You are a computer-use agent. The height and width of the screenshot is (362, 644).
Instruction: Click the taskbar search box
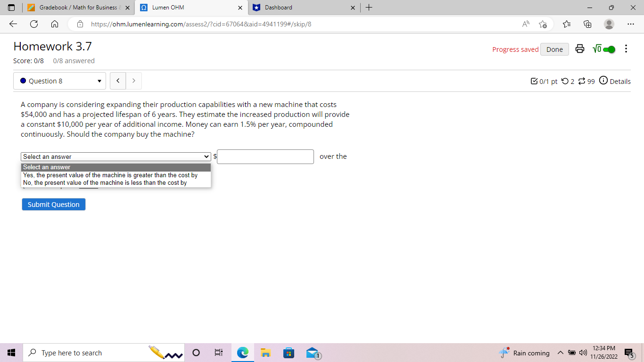point(103,353)
